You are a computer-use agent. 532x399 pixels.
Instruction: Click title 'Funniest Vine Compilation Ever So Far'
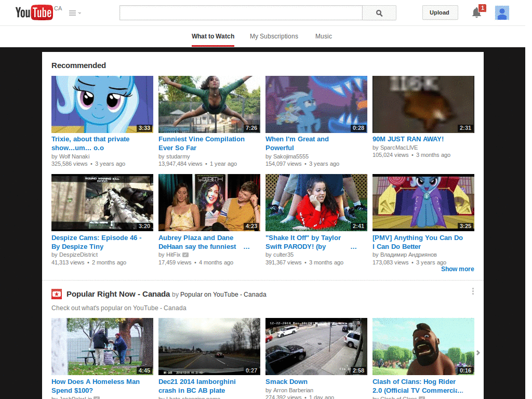tap(202, 143)
